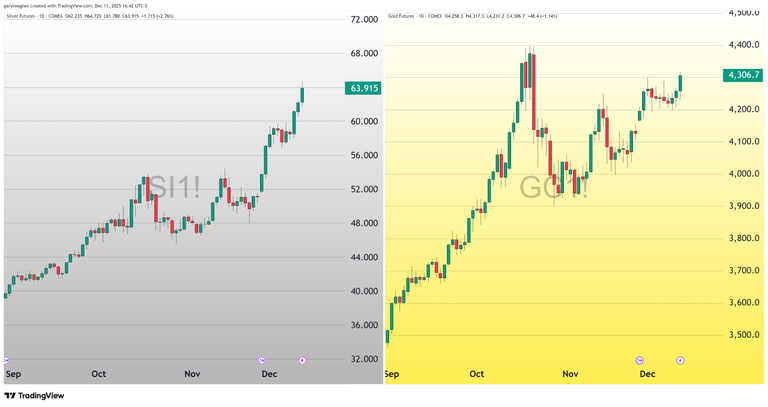
Task: Click the Nov label on gold time axis
Action: click(570, 373)
